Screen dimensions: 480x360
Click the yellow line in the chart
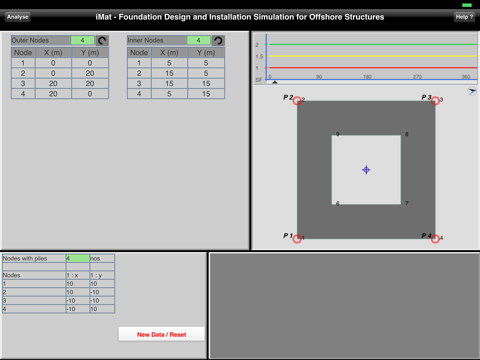tap(373, 56)
